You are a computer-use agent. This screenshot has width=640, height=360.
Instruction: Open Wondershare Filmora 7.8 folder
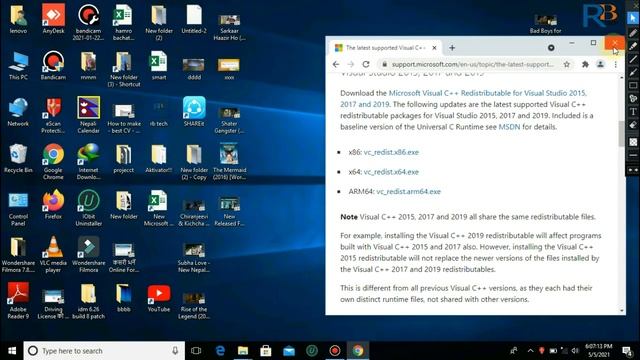pos(18,254)
